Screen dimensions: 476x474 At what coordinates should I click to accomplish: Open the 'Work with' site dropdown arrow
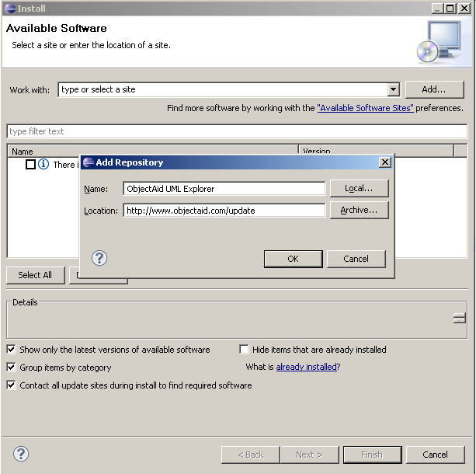coord(393,89)
